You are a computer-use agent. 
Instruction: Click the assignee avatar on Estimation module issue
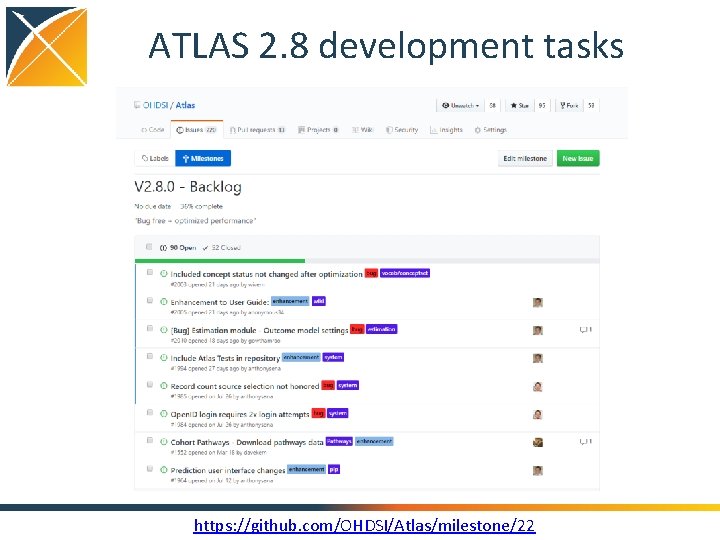538,331
